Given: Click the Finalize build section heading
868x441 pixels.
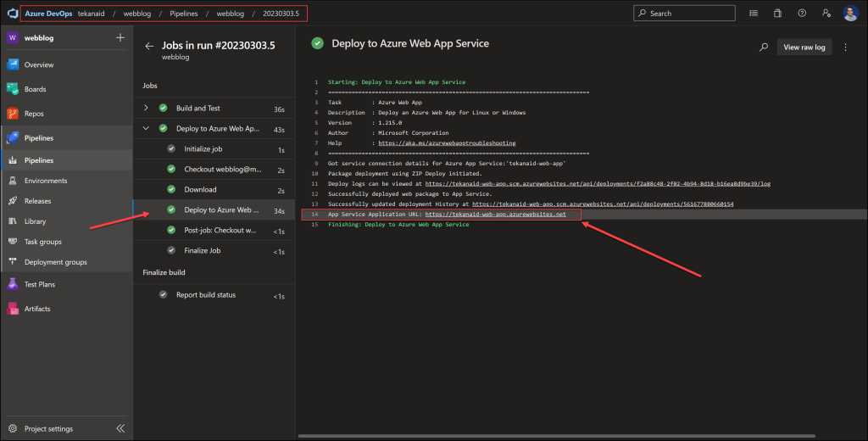Looking at the screenshot, I should [x=164, y=272].
